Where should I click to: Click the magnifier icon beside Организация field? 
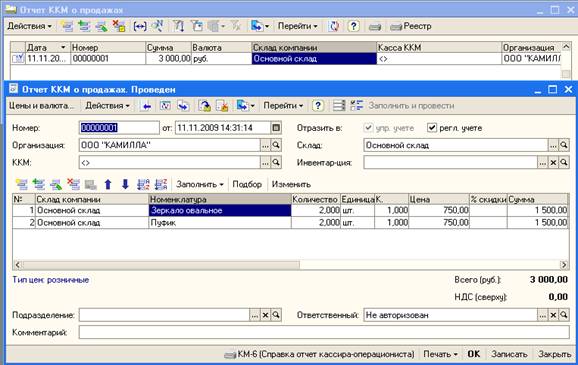(x=276, y=145)
